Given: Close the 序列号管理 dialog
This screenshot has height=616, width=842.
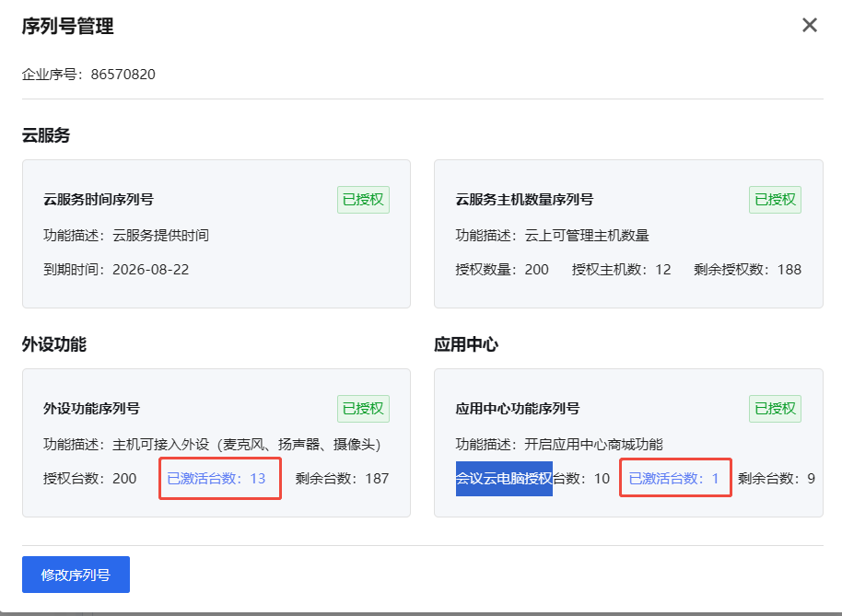Looking at the screenshot, I should [x=810, y=25].
